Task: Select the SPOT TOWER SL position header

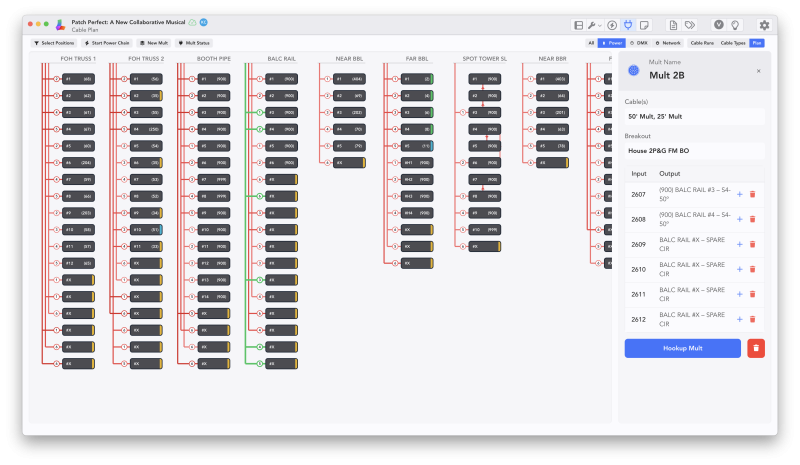Action: coord(485,59)
